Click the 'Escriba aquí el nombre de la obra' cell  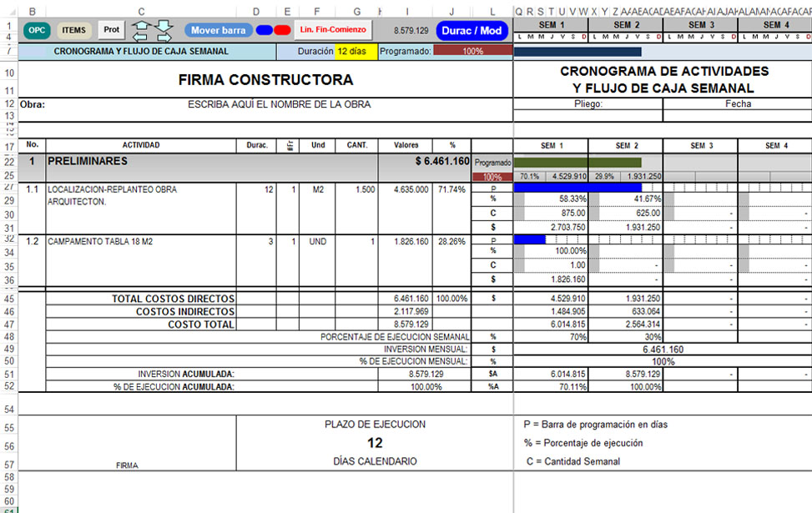pos(279,105)
